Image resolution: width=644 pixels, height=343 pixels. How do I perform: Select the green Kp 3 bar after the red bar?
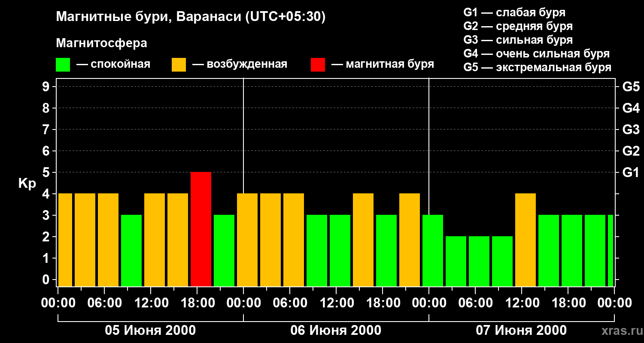click(224, 251)
